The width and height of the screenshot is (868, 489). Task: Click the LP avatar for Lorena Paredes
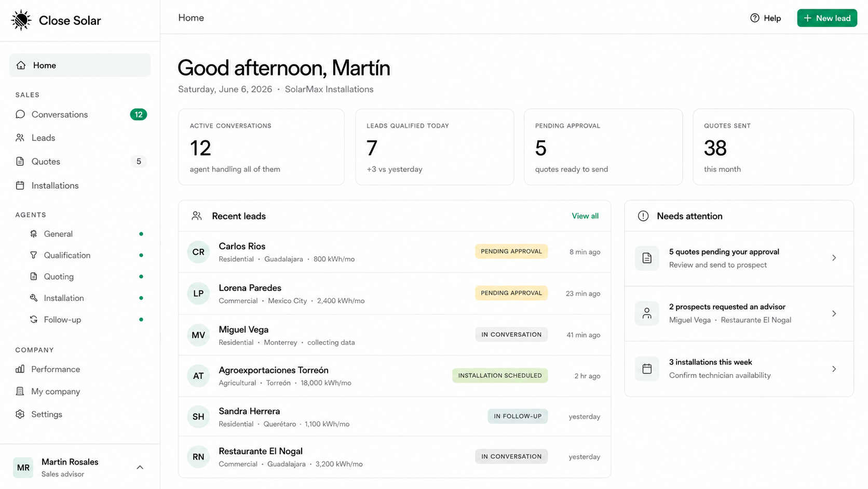click(x=198, y=294)
